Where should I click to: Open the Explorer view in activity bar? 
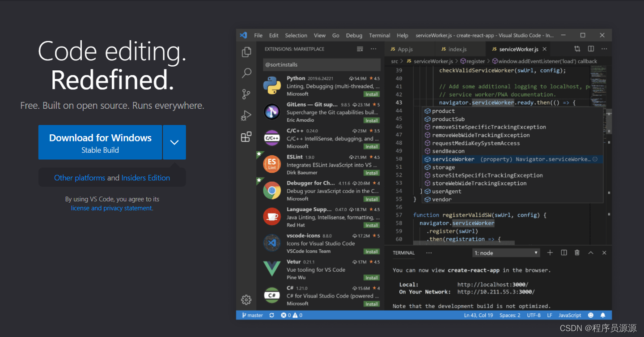pos(246,52)
